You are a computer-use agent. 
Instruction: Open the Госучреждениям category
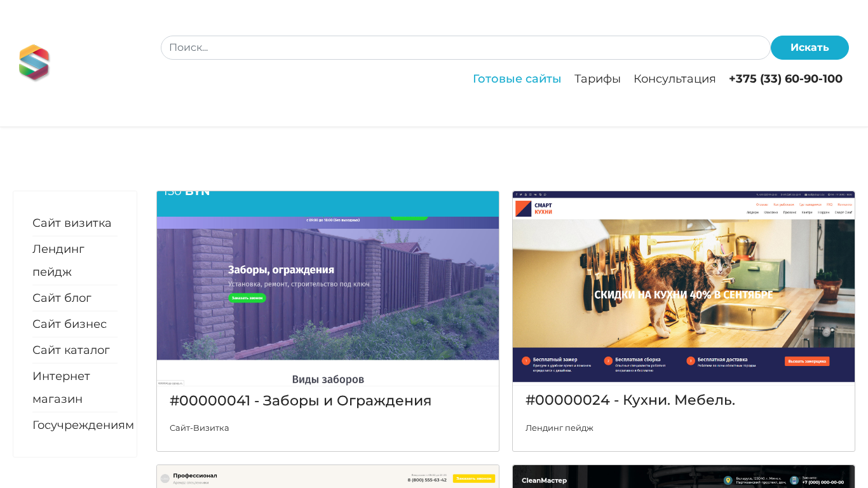click(83, 425)
